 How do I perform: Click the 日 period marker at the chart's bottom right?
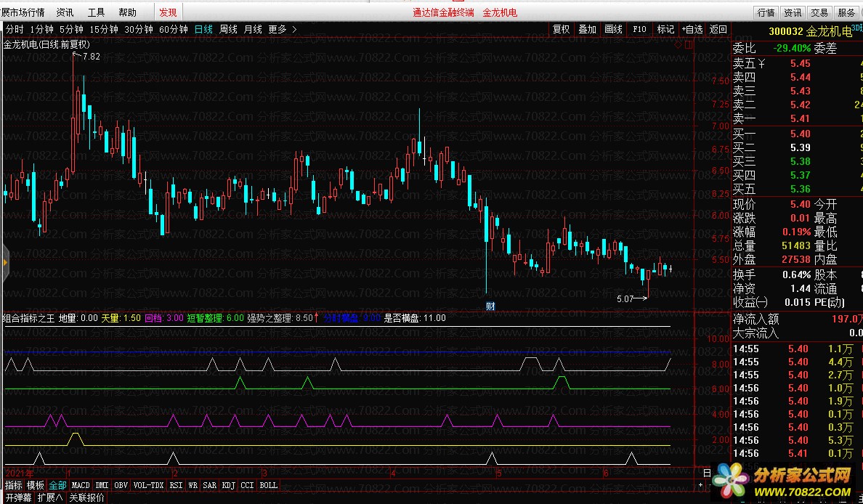(707, 473)
